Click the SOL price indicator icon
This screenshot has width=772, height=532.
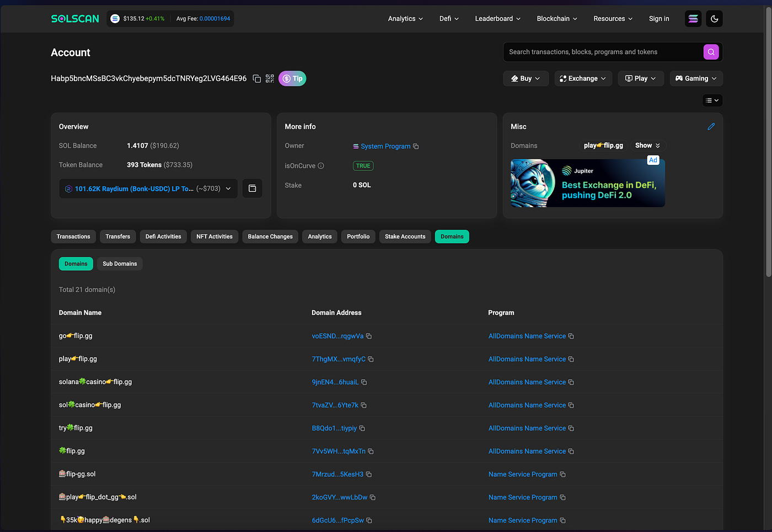[115, 19]
